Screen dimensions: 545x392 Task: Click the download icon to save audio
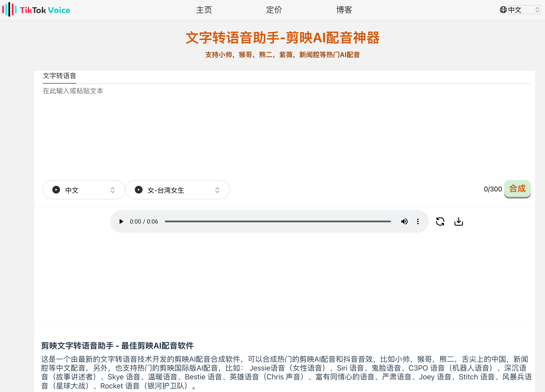(458, 221)
